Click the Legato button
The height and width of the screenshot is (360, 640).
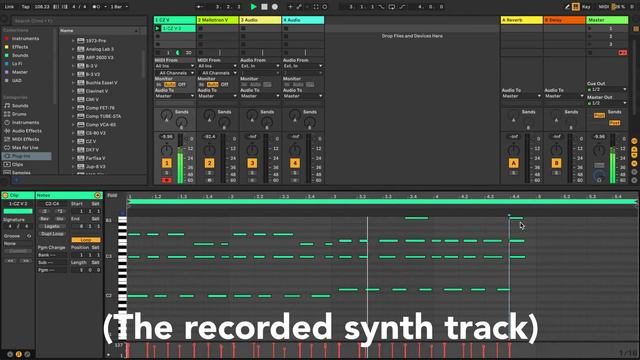[52, 226]
